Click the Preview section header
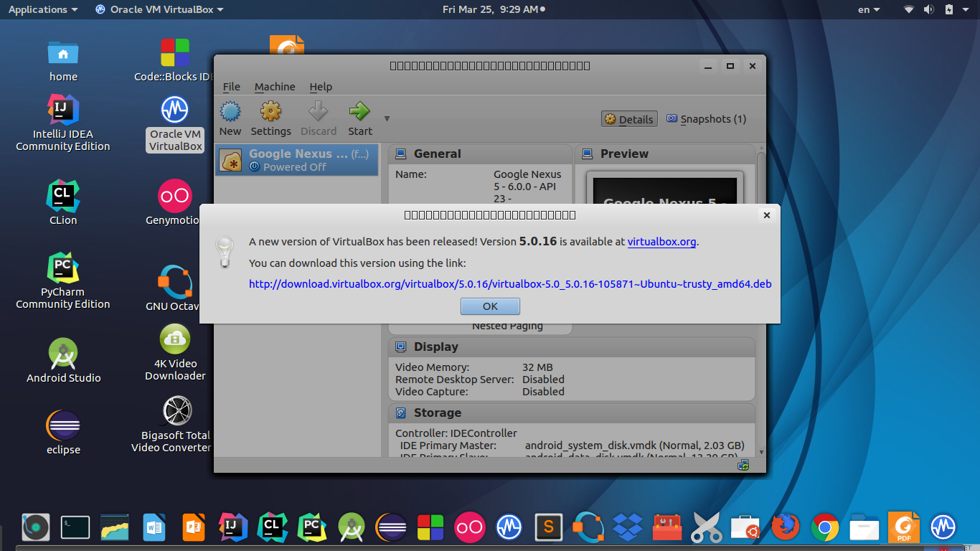 tap(665, 154)
